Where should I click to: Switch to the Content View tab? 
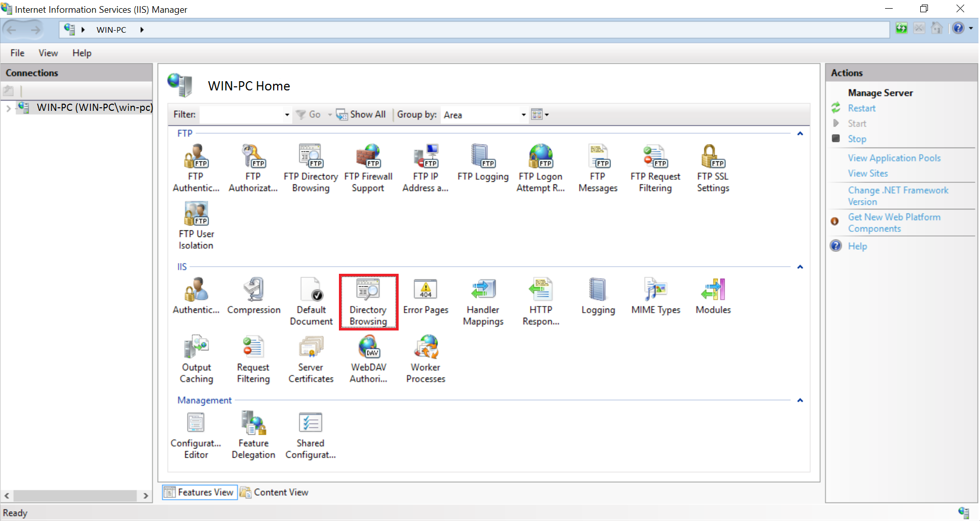(275, 492)
